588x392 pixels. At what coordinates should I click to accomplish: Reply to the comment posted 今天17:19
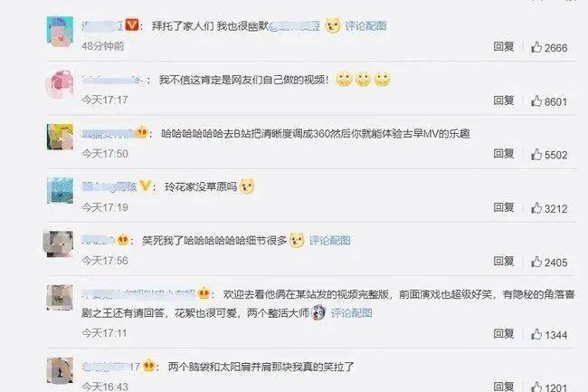[x=503, y=207]
